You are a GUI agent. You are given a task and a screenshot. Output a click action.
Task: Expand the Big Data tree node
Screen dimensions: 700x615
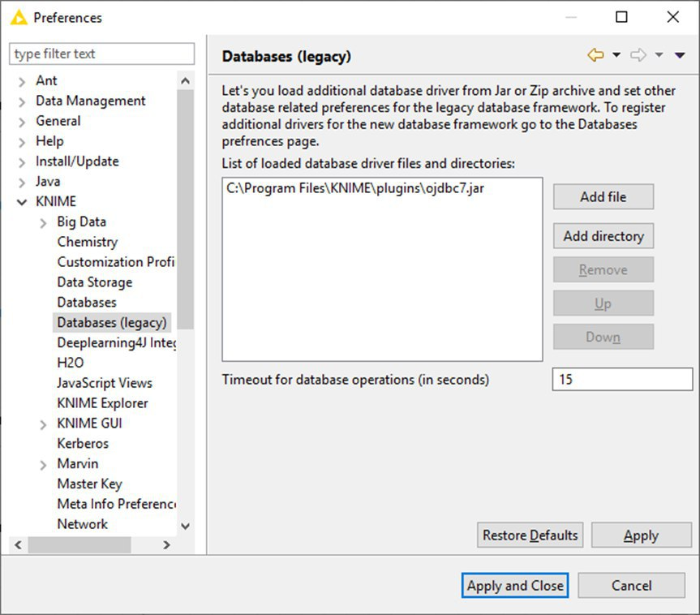click(43, 223)
